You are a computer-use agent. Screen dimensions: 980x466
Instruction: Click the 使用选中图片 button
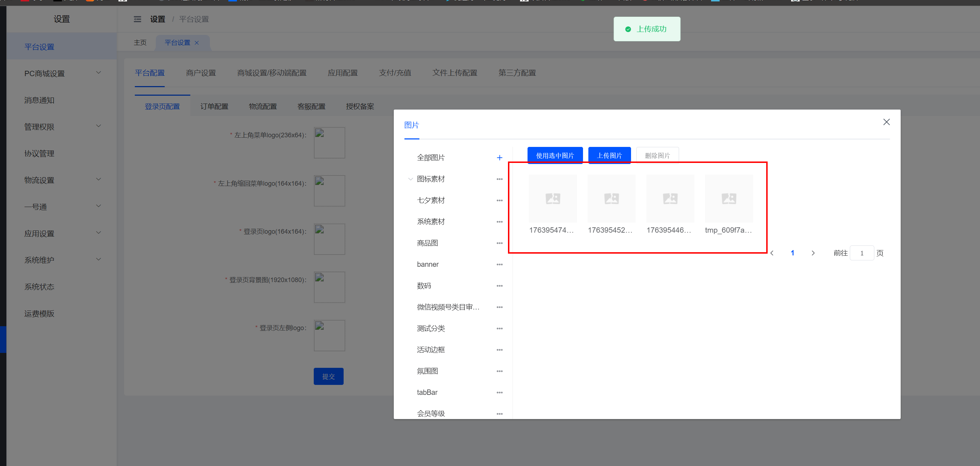555,155
